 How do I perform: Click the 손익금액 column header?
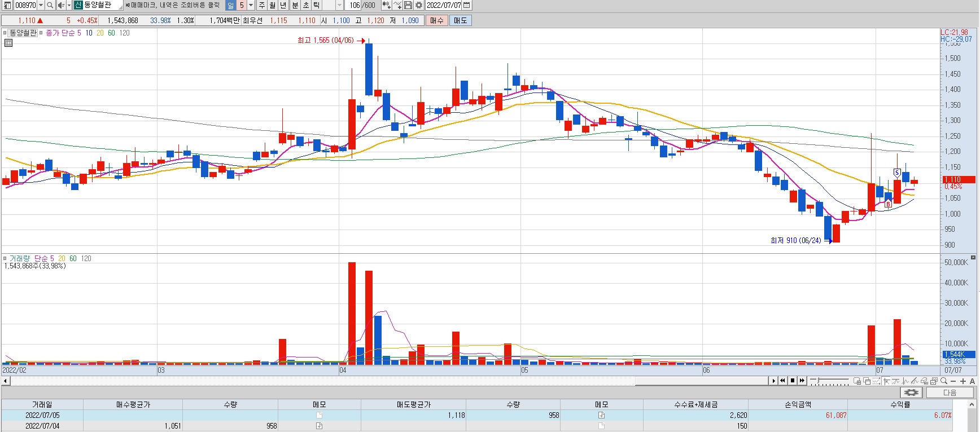pyautogui.click(x=798, y=404)
